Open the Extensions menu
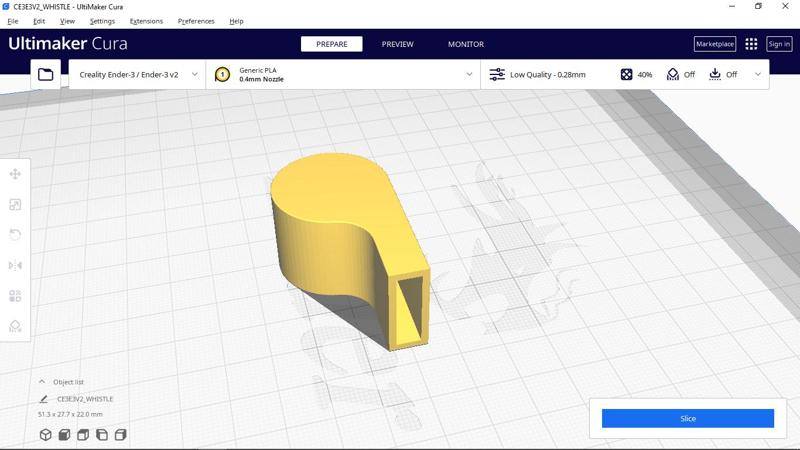 coord(146,21)
